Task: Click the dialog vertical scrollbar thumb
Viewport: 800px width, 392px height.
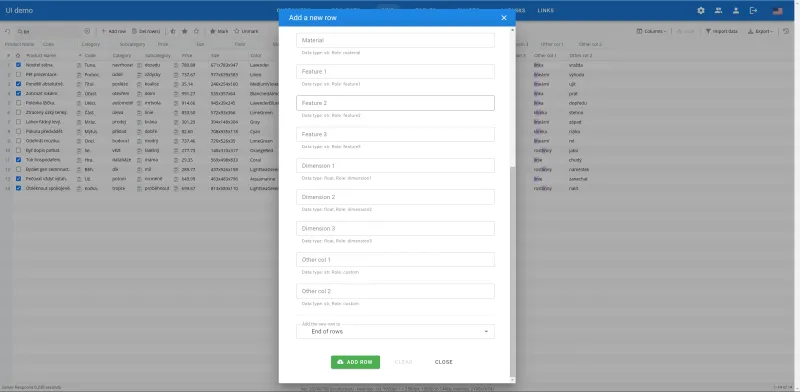Action: pyautogui.click(x=512, y=271)
